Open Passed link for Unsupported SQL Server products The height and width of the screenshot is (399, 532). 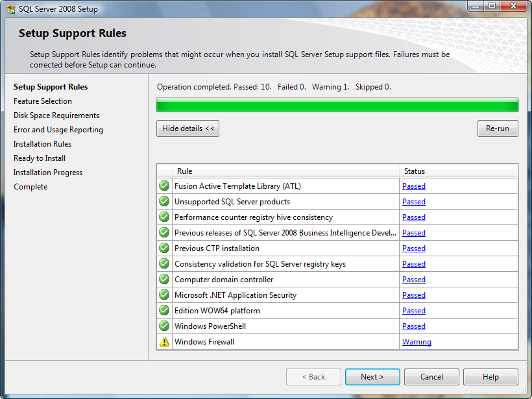tap(413, 202)
